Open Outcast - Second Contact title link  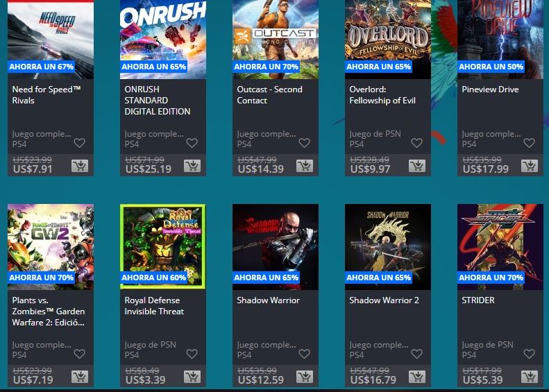pyautogui.click(x=269, y=95)
